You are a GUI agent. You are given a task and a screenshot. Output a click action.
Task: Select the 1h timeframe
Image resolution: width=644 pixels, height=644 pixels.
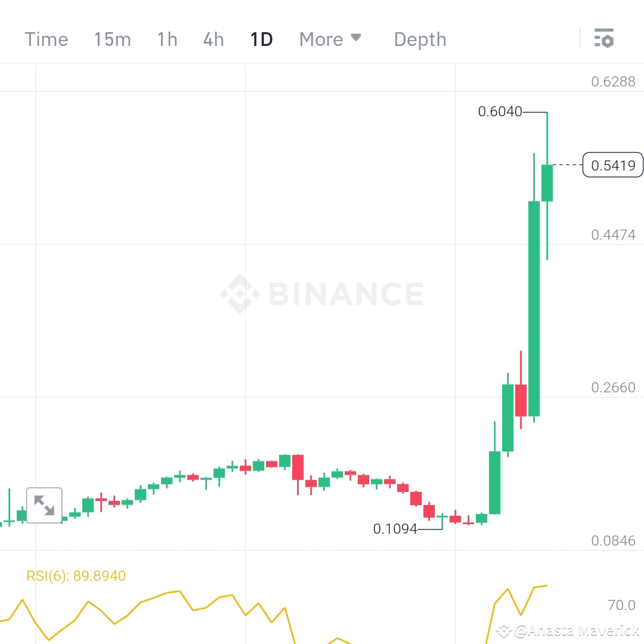point(166,39)
